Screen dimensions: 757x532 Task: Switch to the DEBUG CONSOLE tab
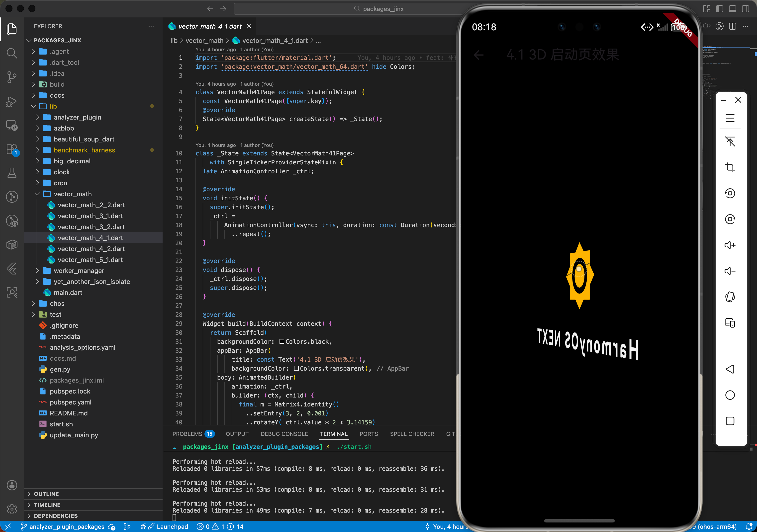[284, 434]
